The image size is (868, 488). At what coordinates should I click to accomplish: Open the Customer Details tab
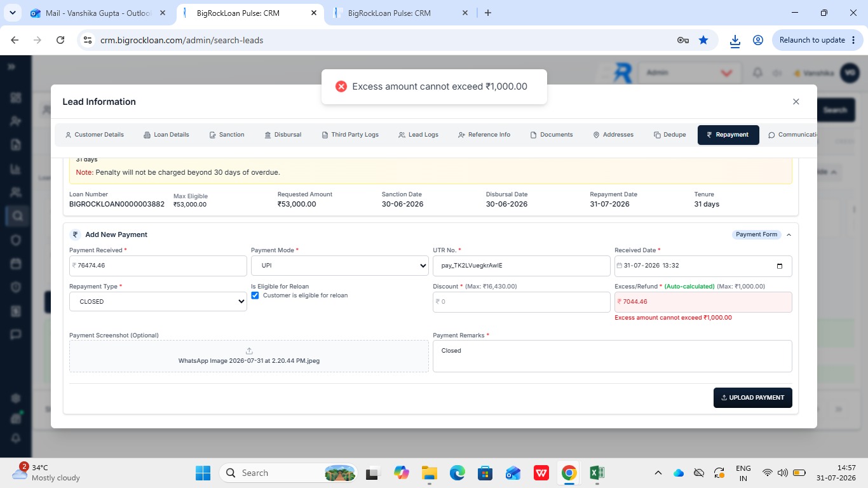pos(94,135)
